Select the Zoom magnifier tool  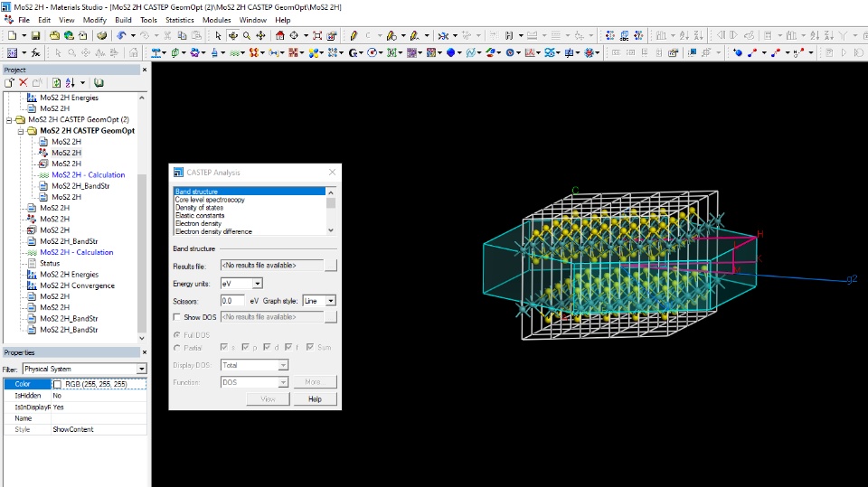pyautogui.click(x=247, y=36)
